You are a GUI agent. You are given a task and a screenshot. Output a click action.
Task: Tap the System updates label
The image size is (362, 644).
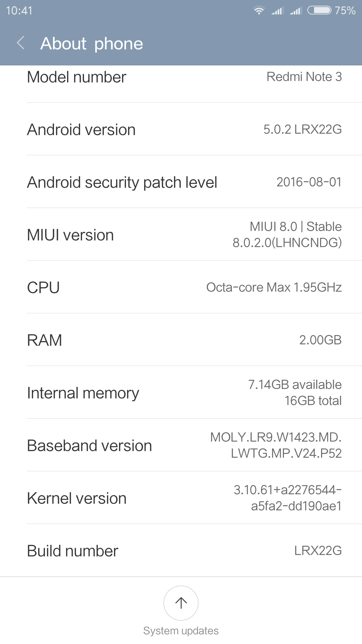181,631
